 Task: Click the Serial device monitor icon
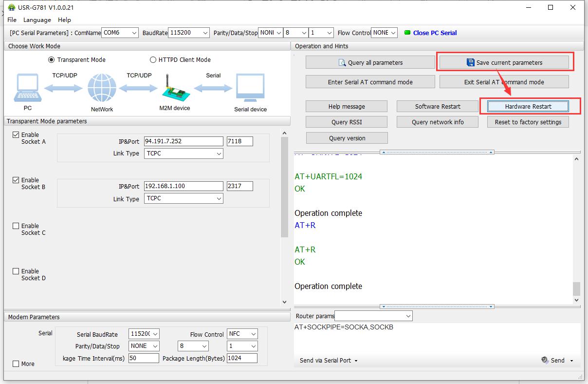[250, 88]
